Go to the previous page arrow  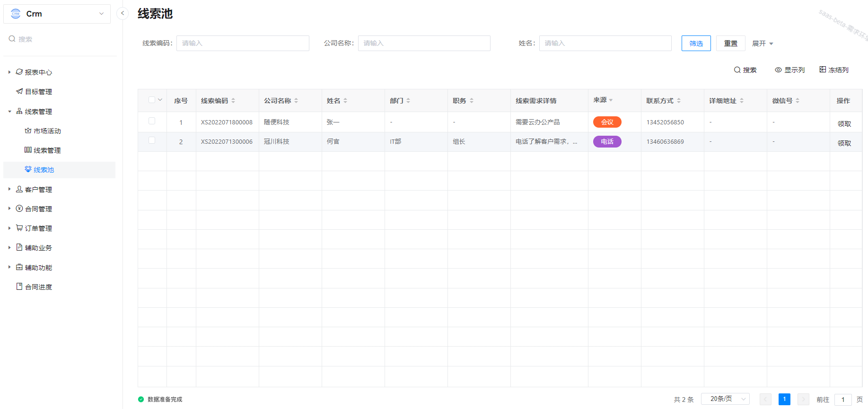pos(765,400)
